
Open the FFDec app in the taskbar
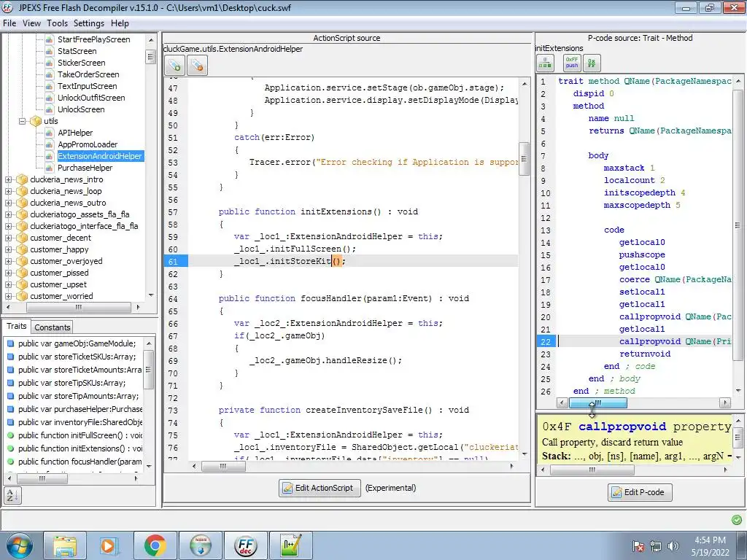(245, 545)
